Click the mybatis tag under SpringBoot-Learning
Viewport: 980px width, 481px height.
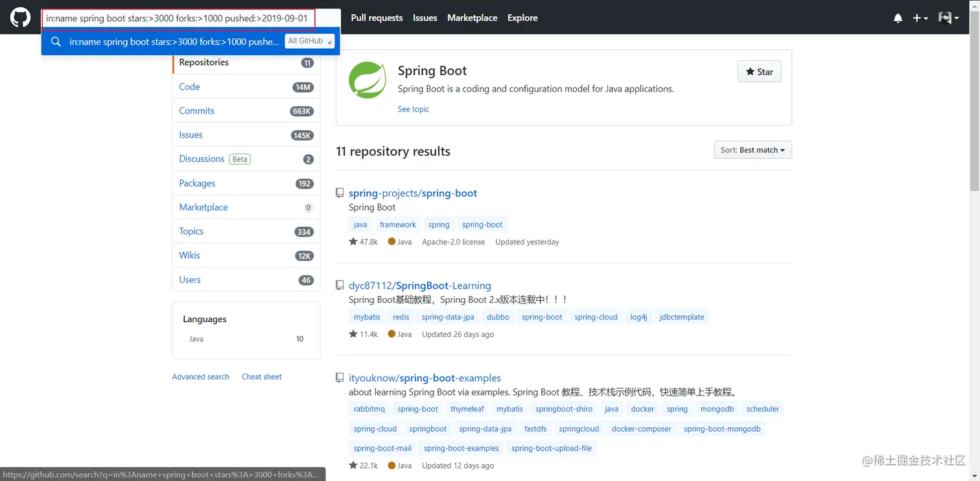(x=367, y=317)
